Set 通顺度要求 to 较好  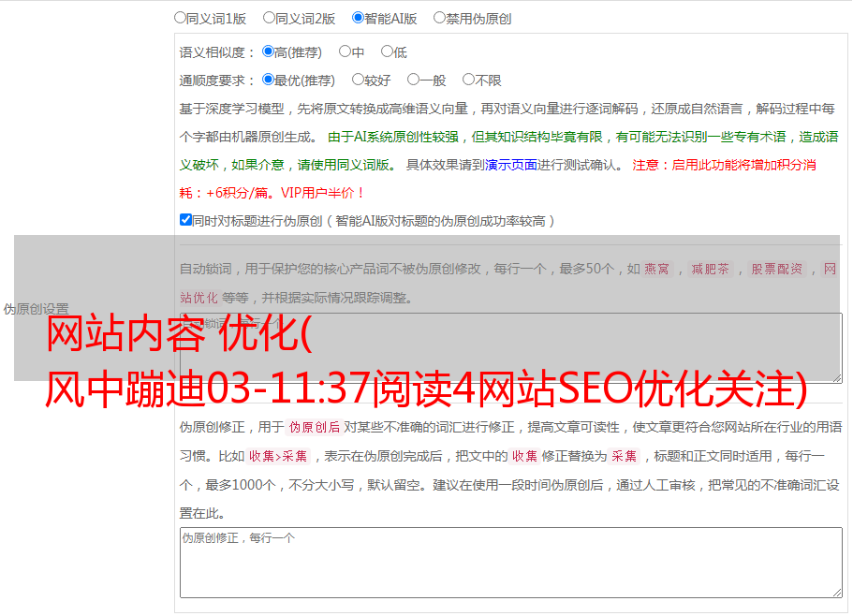(x=358, y=80)
